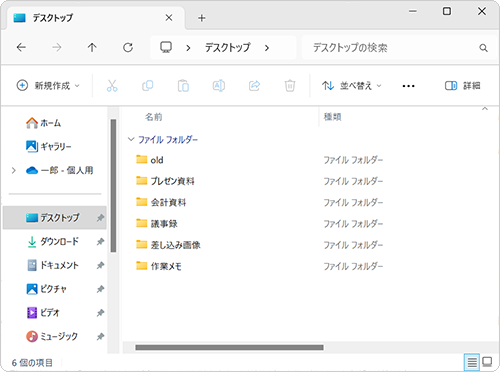Image resolution: width=500 pixels, height=372 pixels.
Task: Refresh the current folder view
Action: 128,48
